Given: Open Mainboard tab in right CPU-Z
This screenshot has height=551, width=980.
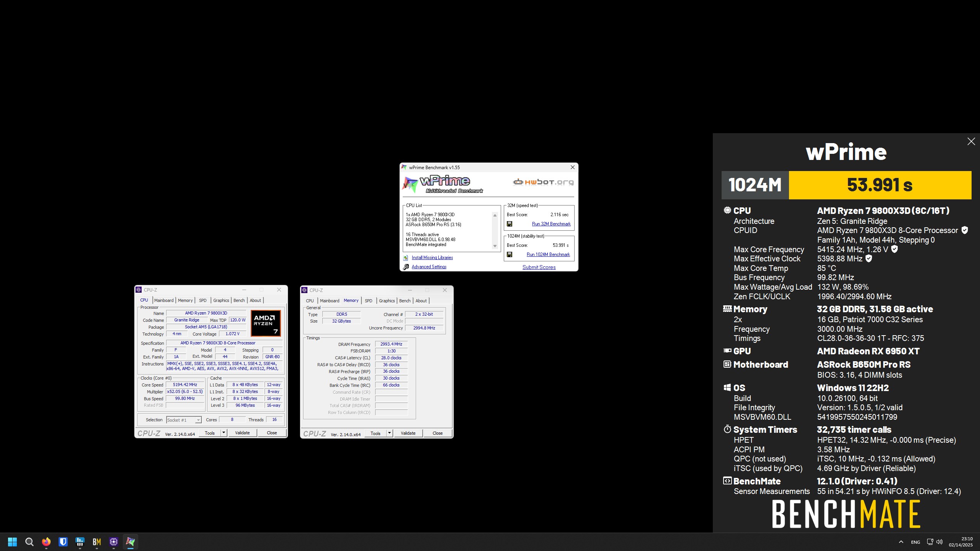Looking at the screenshot, I should point(330,301).
